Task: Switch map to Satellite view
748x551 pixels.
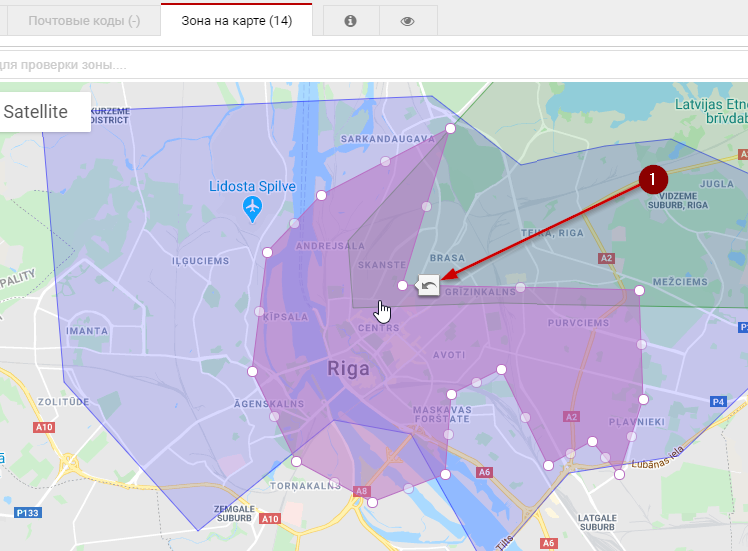Action: click(37, 112)
